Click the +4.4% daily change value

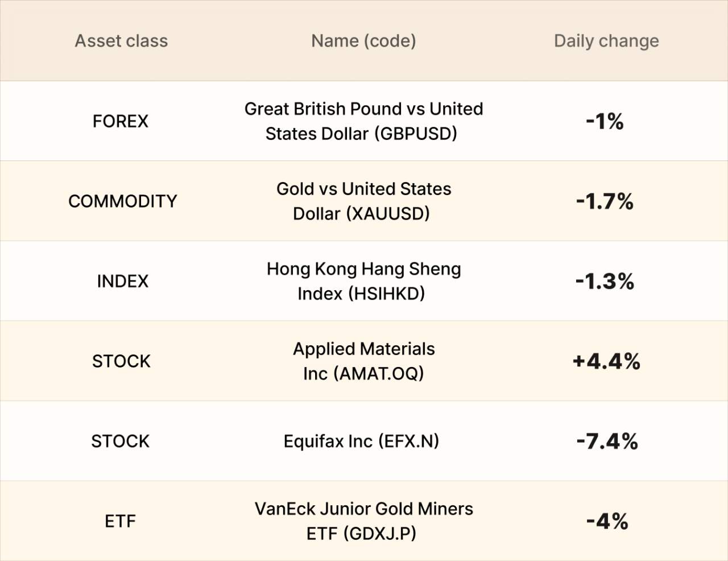pos(606,361)
